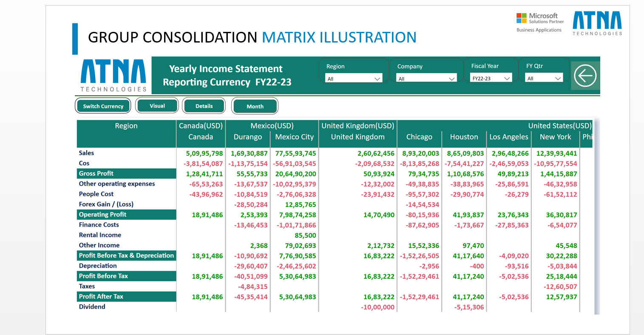This screenshot has width=644, height=335.
Task: Open the Region dropdown filter
Action: [354, 79]
